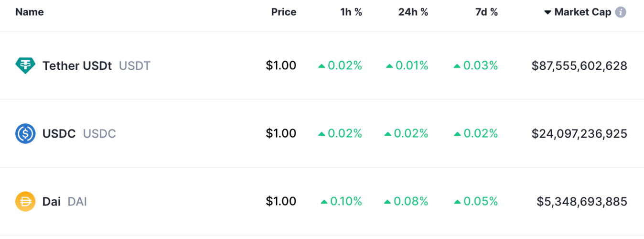The height and width of the screenshot is (239, 644).
Task: Click the Market Cap sort arrow
Action: tap(548, 12)
